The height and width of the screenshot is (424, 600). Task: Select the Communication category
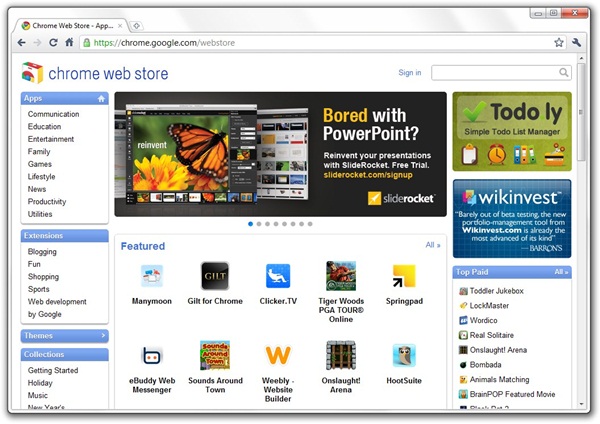[53, 114]
